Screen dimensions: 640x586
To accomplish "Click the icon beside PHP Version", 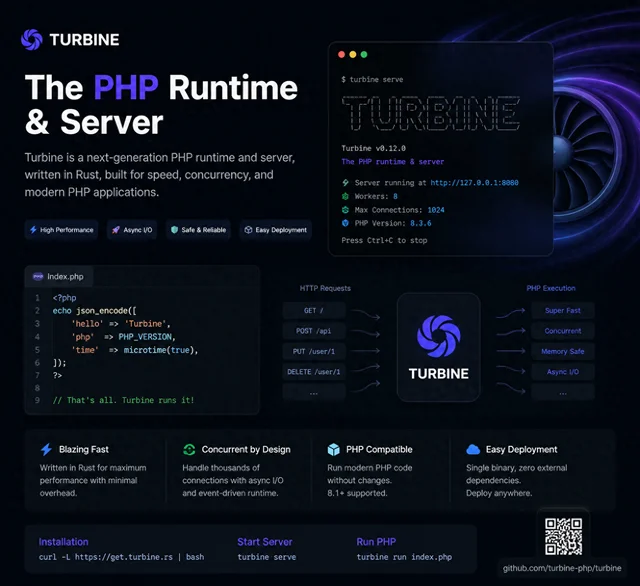I will click(345, 223).
